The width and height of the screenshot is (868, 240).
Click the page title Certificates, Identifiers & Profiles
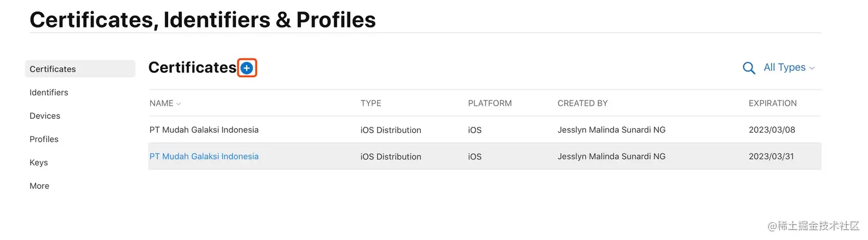coord(203,20)
